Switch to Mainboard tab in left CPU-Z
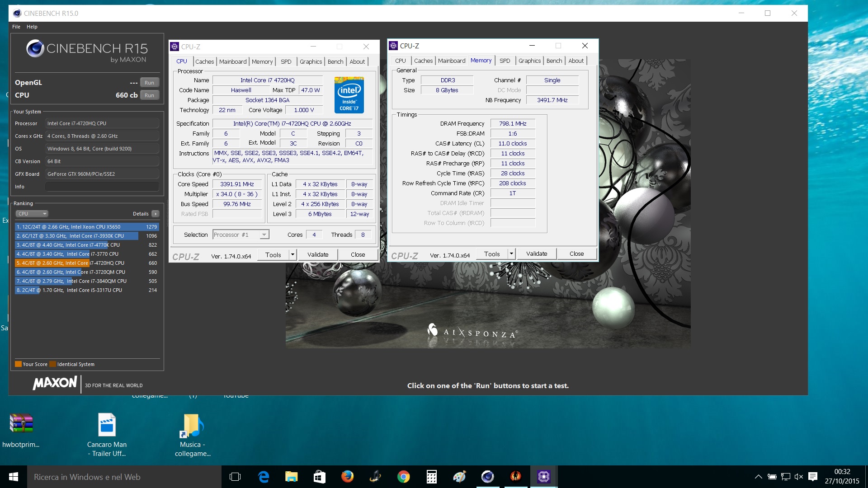Screen dimensions: 868x488 (x=233, y=61)
